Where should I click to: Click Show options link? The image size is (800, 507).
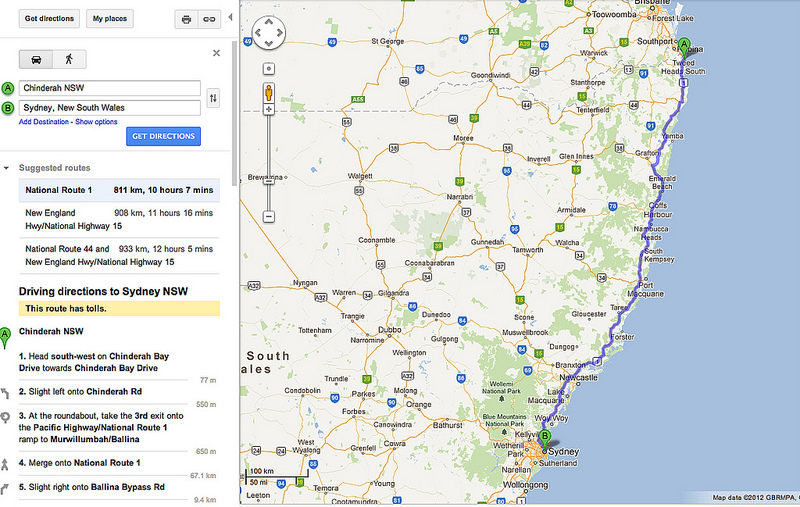click(x=96, y=122)
